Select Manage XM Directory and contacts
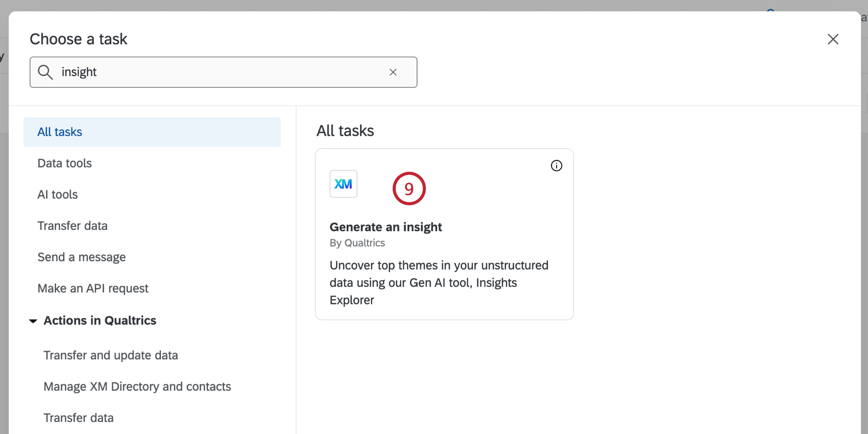This screenshot has width=868, height=434. [x=137, y=387]
